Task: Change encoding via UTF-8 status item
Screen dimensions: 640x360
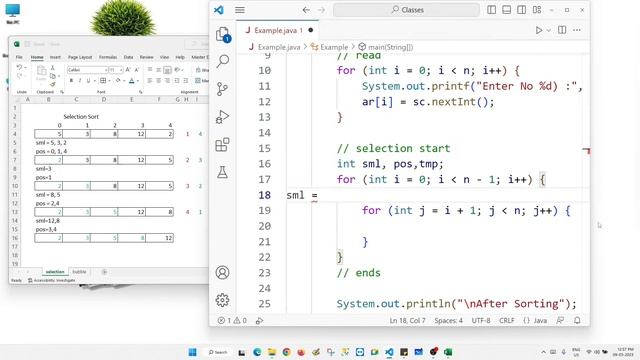Action: [481, 320]
